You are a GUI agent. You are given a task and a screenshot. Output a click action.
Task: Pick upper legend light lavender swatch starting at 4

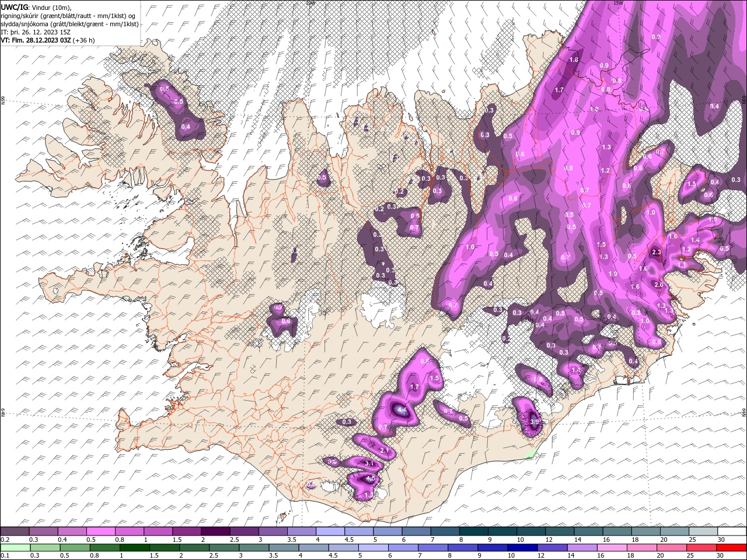click(330, 531)
